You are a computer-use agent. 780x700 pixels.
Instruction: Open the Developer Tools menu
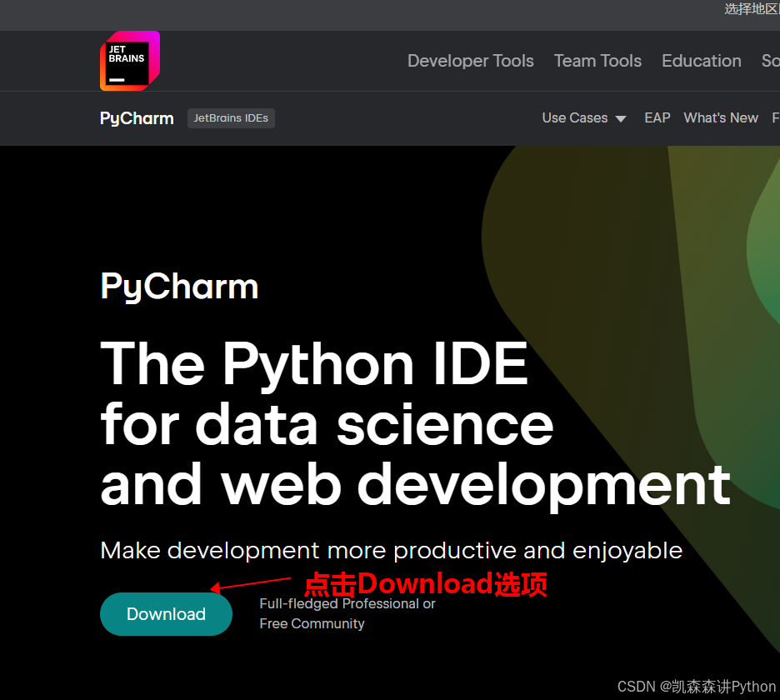pos(471,61)
